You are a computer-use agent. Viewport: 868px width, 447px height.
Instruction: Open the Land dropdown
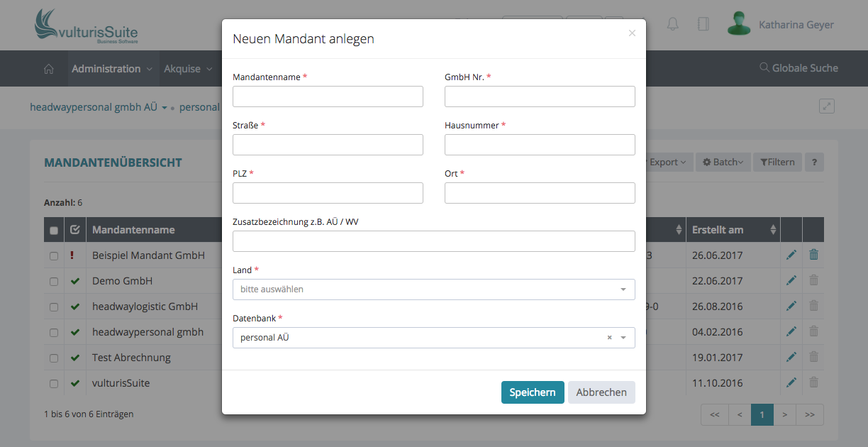tap(433, 289)
